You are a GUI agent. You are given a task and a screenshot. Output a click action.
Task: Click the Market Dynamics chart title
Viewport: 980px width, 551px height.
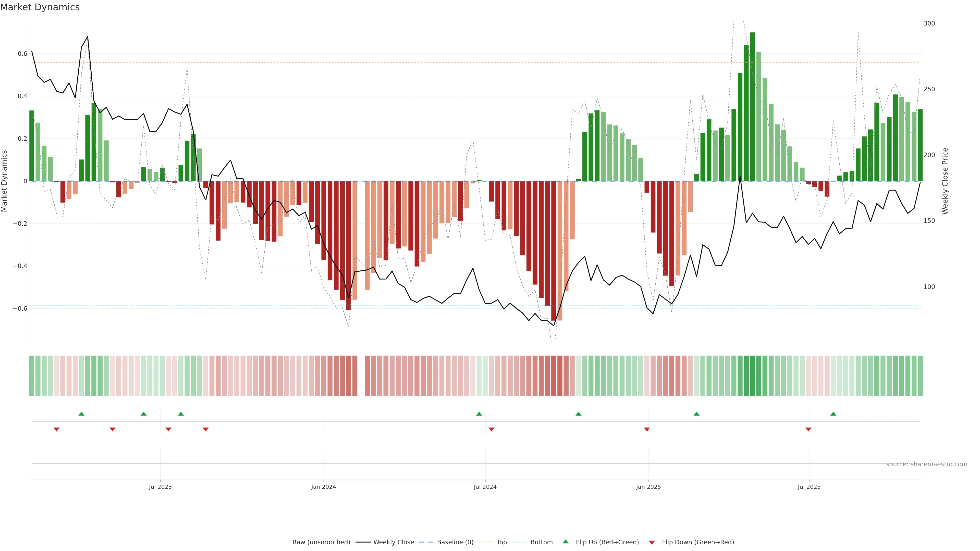pyautogui.click(x=40, y=7)
